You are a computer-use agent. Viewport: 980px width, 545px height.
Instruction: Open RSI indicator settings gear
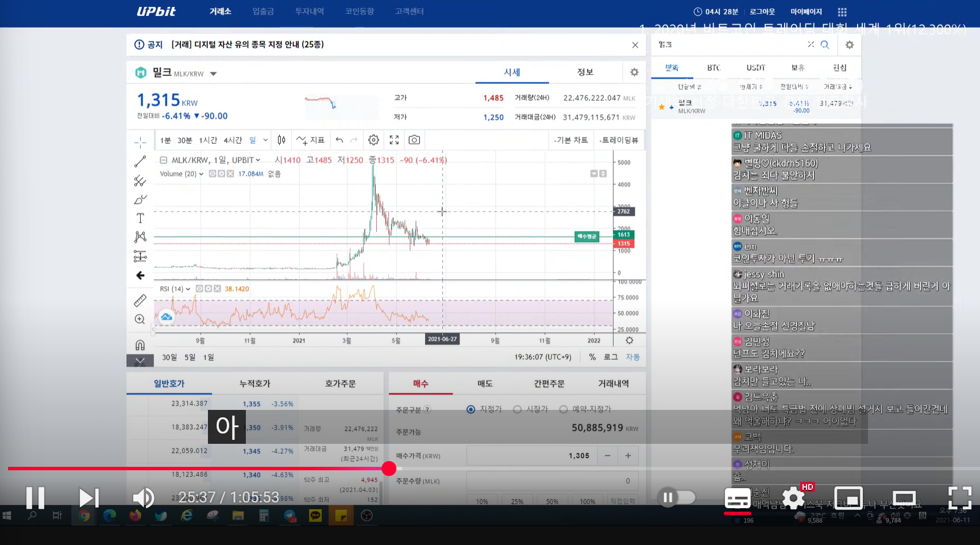209,289
